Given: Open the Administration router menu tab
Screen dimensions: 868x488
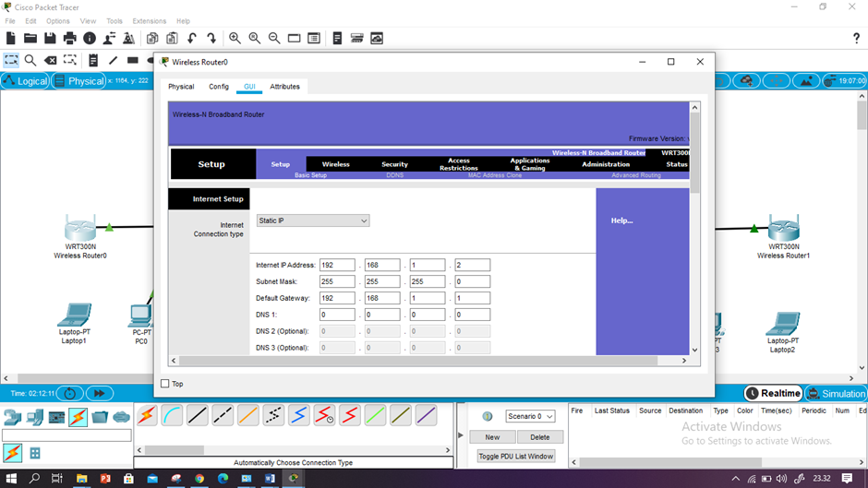Looking at the screenshot, I should tap(606, 164).
